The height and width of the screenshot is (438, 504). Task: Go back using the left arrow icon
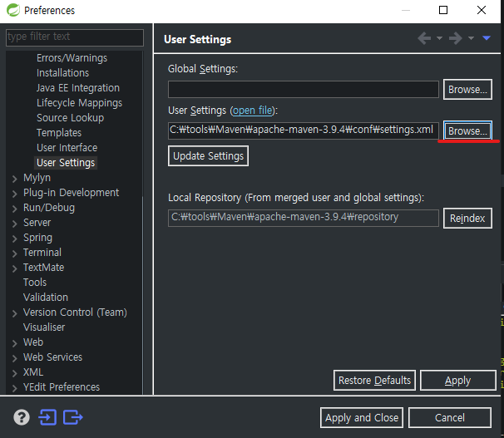(x=424, y=38)
